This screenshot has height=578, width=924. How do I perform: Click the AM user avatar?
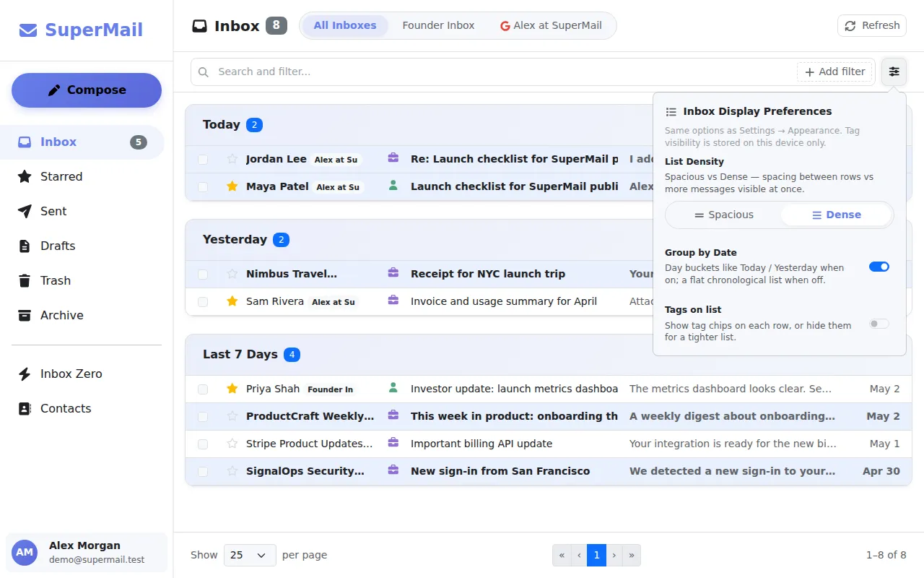click(x=25, y=552)
